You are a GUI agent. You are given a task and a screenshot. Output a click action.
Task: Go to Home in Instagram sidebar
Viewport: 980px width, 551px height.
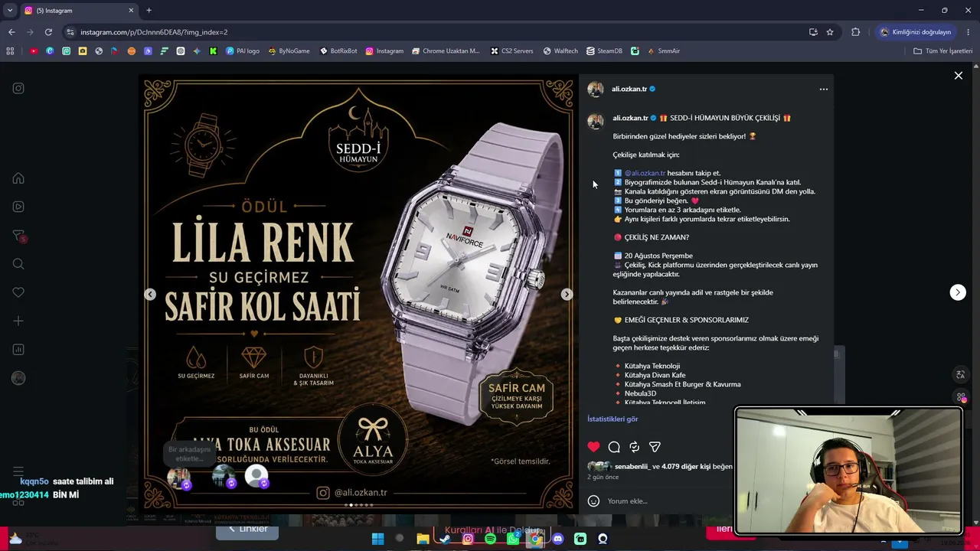tap(18, 178)
